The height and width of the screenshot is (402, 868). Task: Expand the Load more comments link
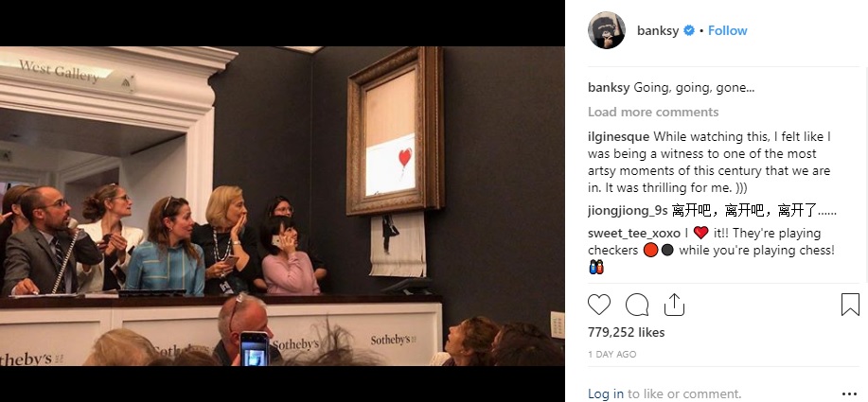653,113
